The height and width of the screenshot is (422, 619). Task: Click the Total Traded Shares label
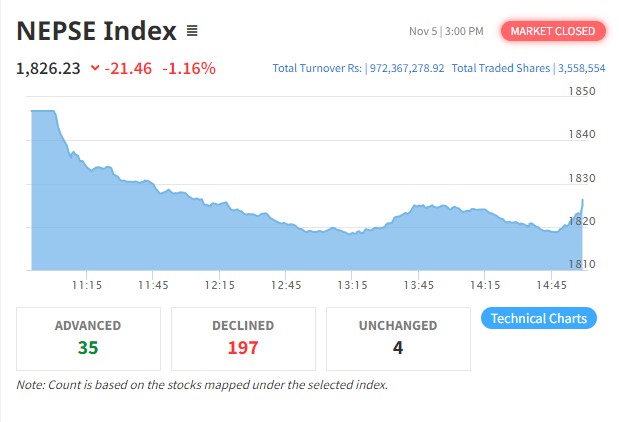point(501,68)
